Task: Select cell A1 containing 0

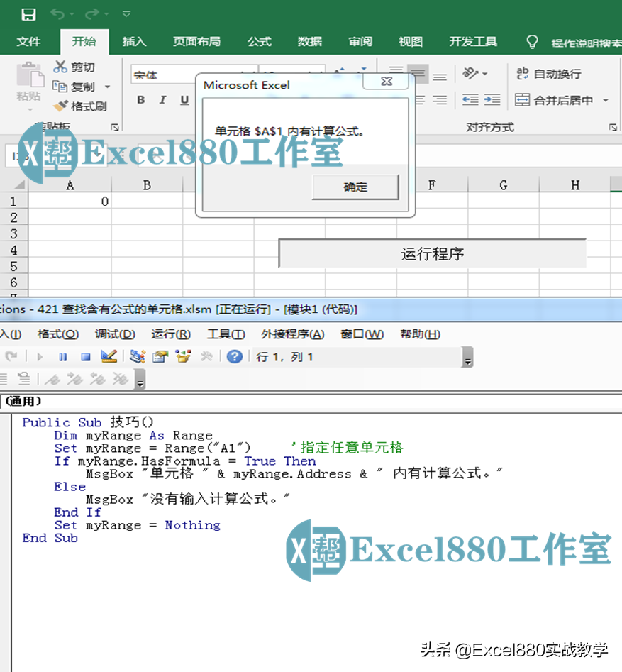Action: tap(70, 201)
